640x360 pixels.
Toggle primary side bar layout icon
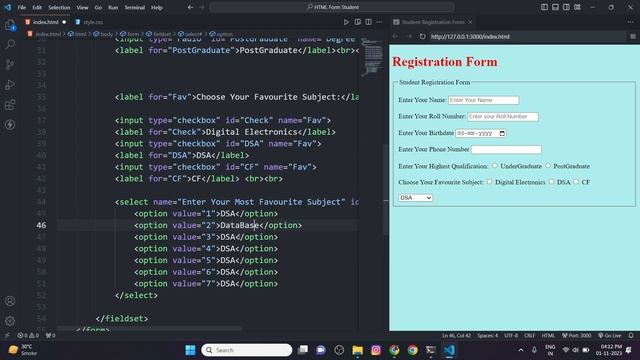point(544,7)
